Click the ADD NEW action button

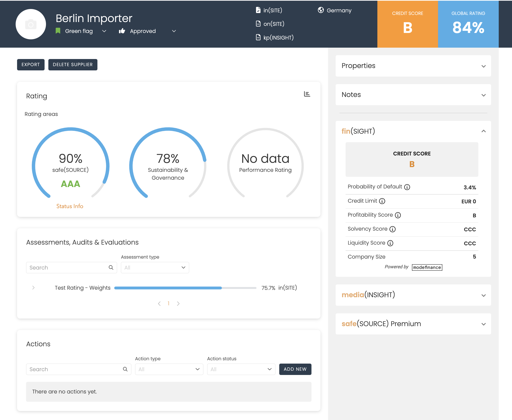295,369
